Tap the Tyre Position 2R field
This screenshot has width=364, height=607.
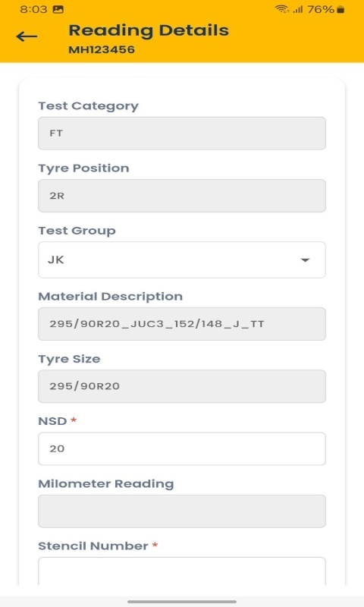182,196
